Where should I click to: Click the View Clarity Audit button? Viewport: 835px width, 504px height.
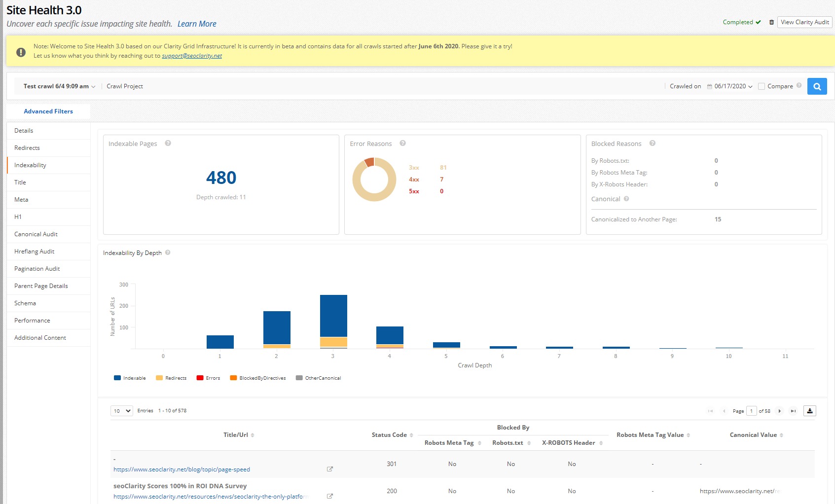pyautogui.click(x=804, y=22)
